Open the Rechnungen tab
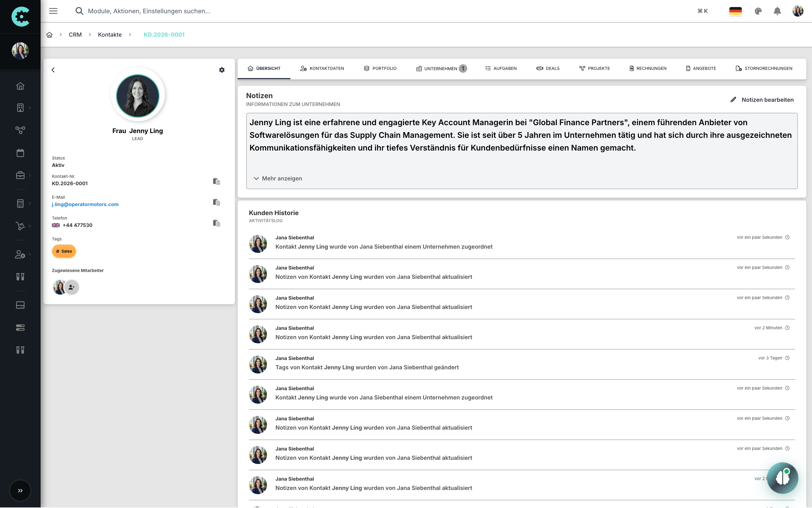The image size is (812, 508). pyautogui.click(x=647, y=68)
